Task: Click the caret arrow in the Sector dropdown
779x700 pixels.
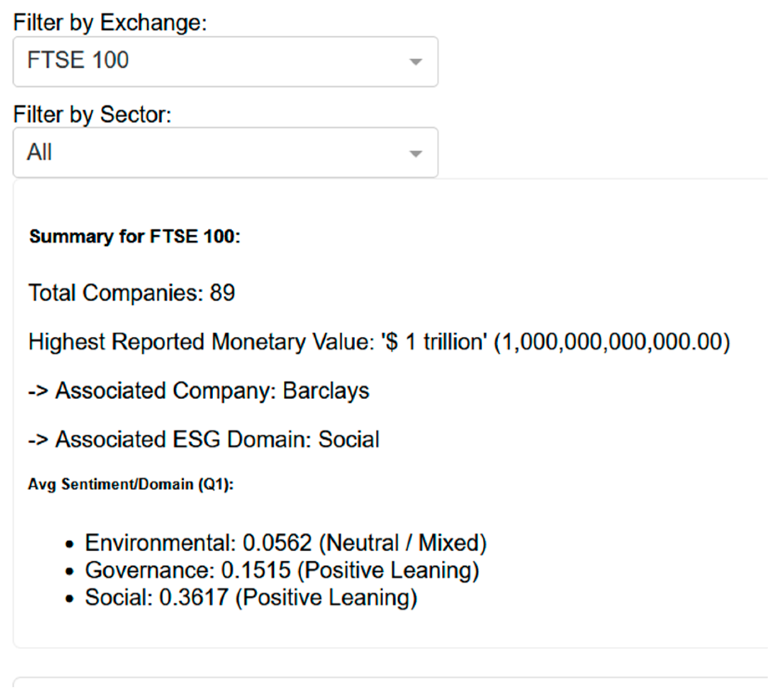Action: tap(415, 154)
